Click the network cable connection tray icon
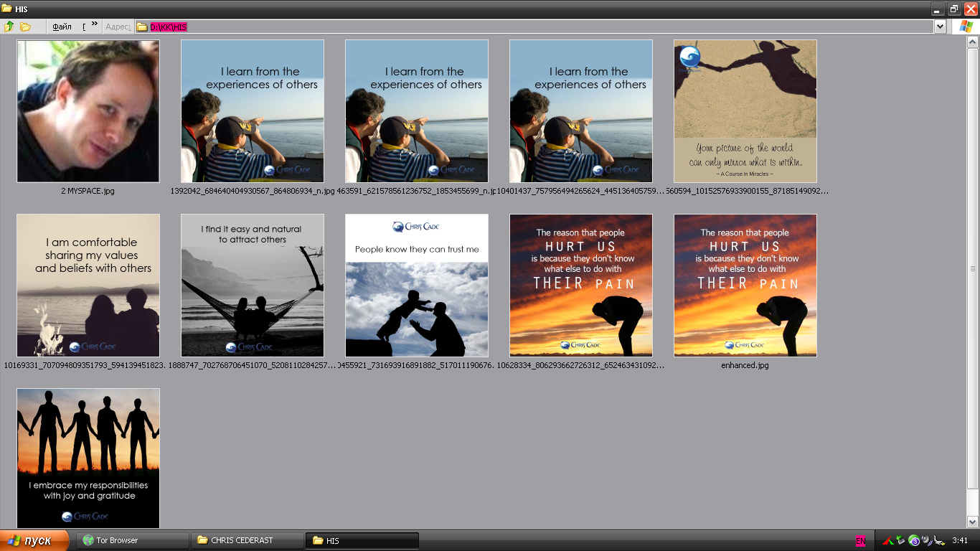This screenshot has height=551, width=980. coord(938,540)
